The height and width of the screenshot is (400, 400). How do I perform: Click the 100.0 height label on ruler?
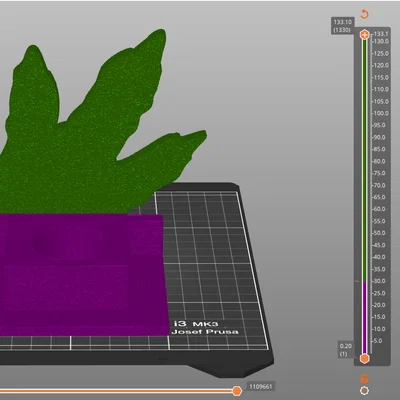click(x=381, y=113)
